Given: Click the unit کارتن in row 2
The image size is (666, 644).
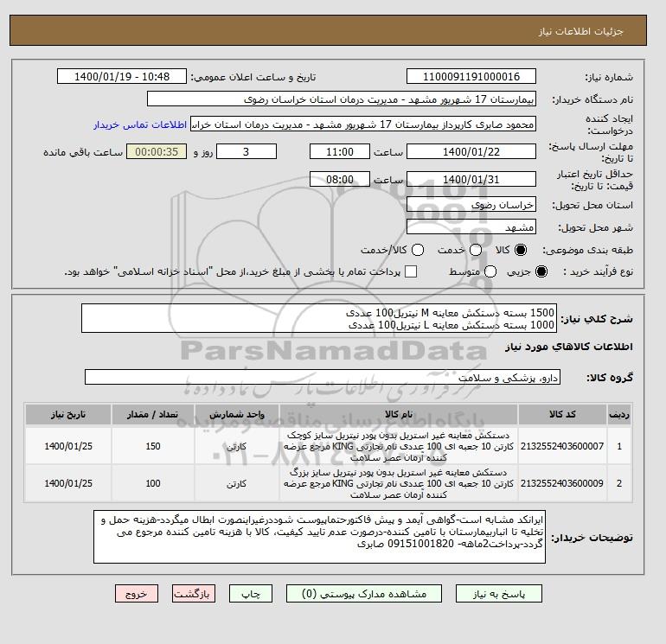Looking at the screenshot, I should [x=237, y=483].
